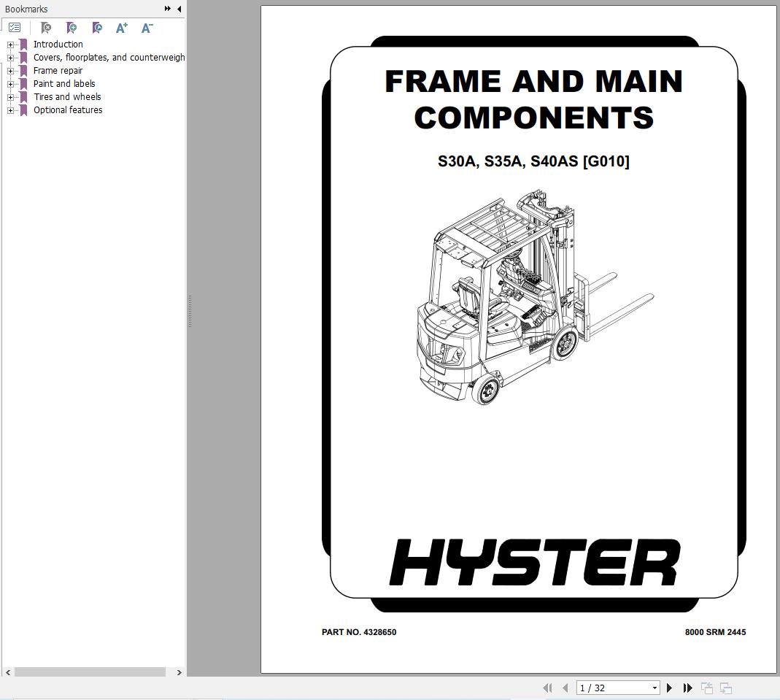Open the Frame repair bookmark
780x700 pixels.
pos(58,71)
